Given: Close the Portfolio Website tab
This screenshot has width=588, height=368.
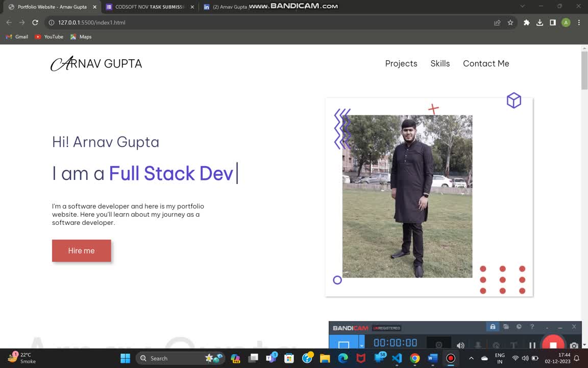Looking at the screenshot, I should tap(94, 7).
